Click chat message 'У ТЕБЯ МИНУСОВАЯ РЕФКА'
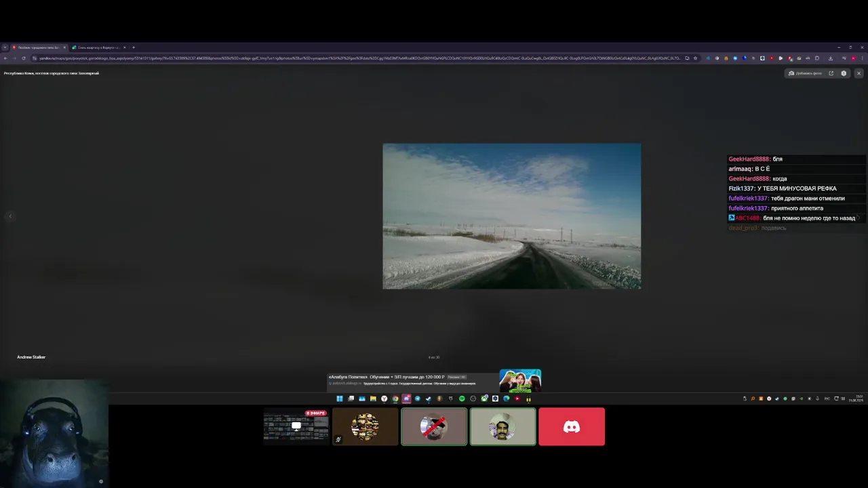Image resolution: width=868 pixels, height=488 pixels. (797, 188)
